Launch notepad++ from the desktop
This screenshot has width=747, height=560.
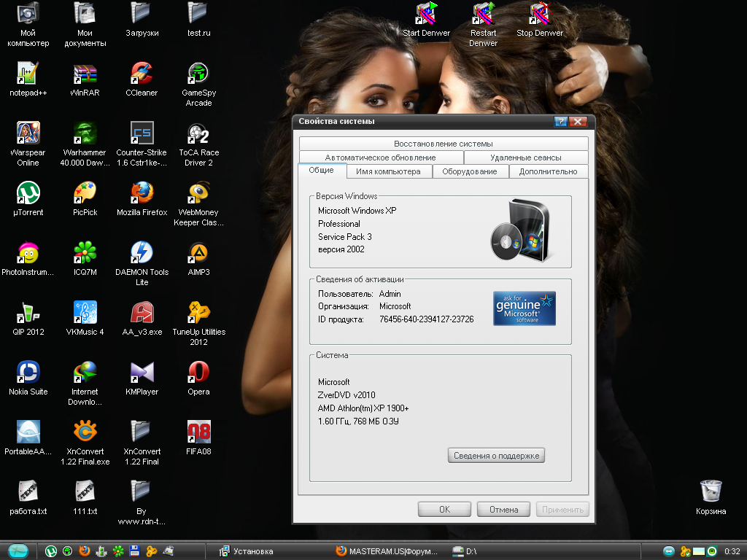pos(28,79)
